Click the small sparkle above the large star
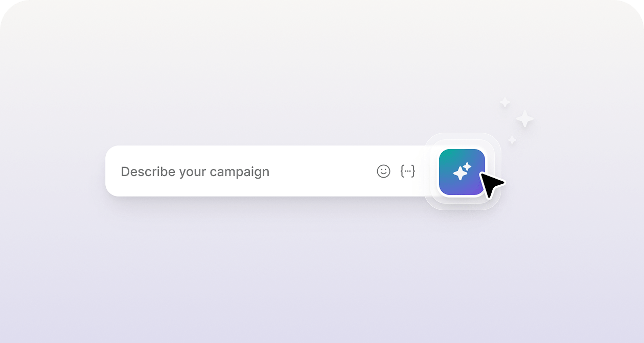Image resolution: width=644 pixels, height=343 pixels. click(x=505, y=103)
